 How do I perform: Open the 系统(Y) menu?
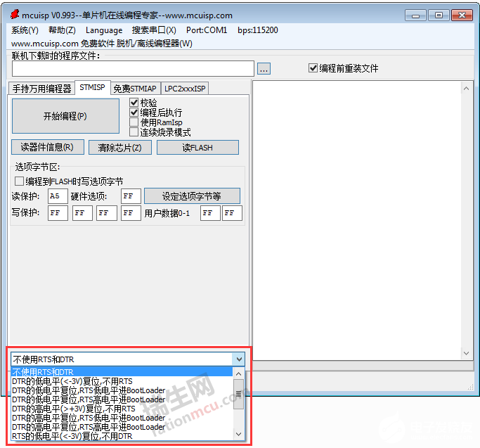[x=25, y=30]
